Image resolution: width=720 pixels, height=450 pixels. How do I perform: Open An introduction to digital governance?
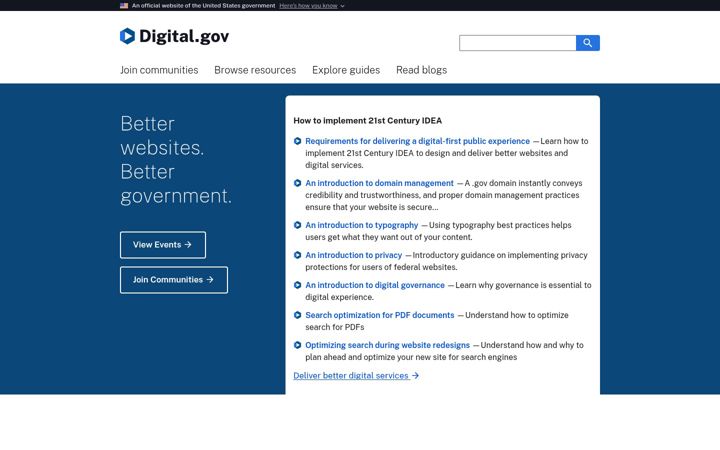pyautogui.click(x=375, y=285)
